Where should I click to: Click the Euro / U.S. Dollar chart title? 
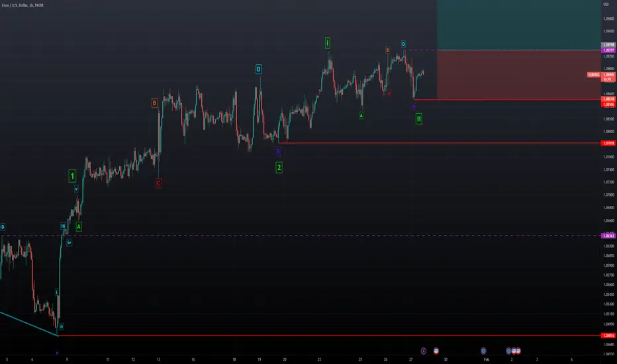pyautogui.click(x=23, y=5)
